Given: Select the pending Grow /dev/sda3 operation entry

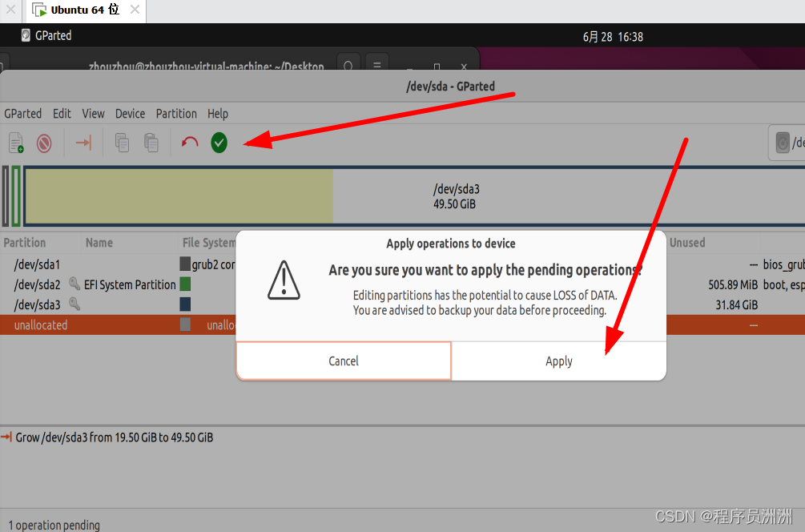Looking at the screenshot, I should (x=114, y=437).
